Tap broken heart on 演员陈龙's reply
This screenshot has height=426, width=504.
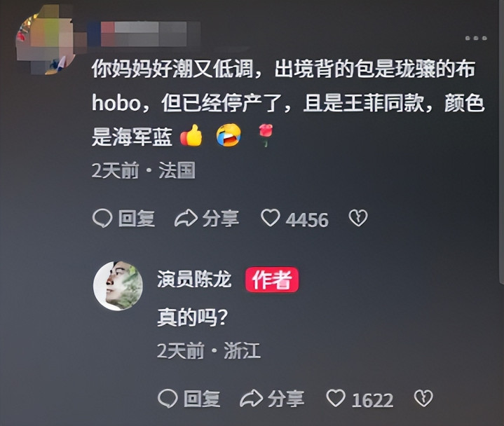[423, 399]
